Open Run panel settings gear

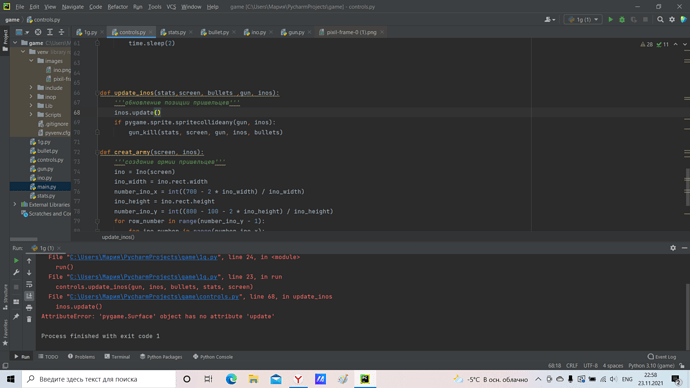[673, 248]
